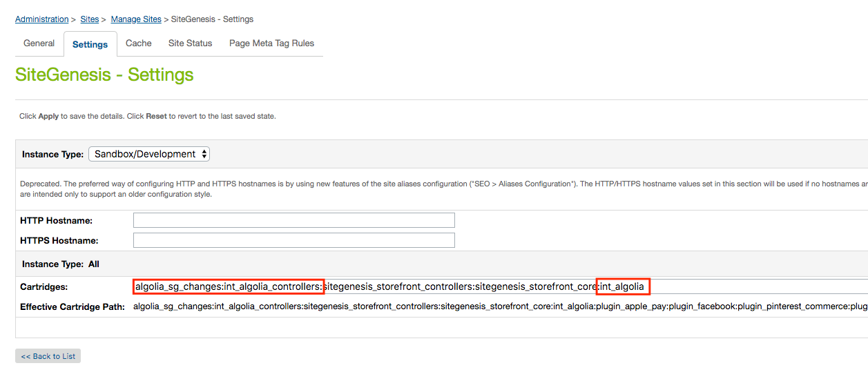The image size is (868, 390).
Task: Click the Effective Cartridge Path label
Action: [73, 306]
